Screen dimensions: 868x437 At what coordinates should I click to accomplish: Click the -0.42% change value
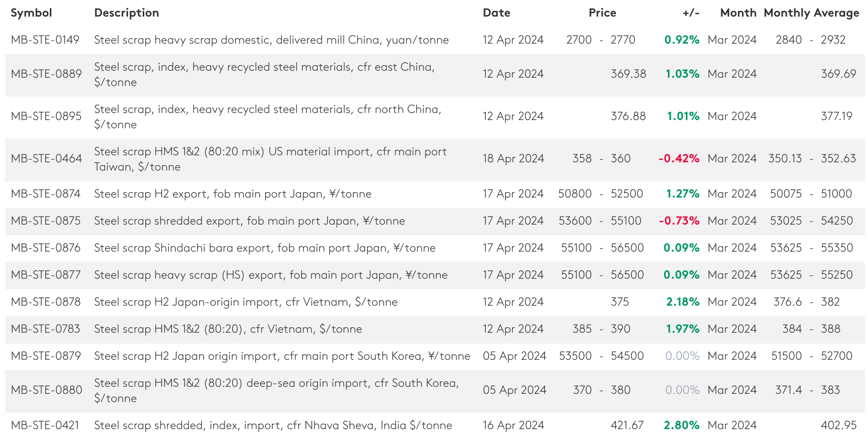679,159
